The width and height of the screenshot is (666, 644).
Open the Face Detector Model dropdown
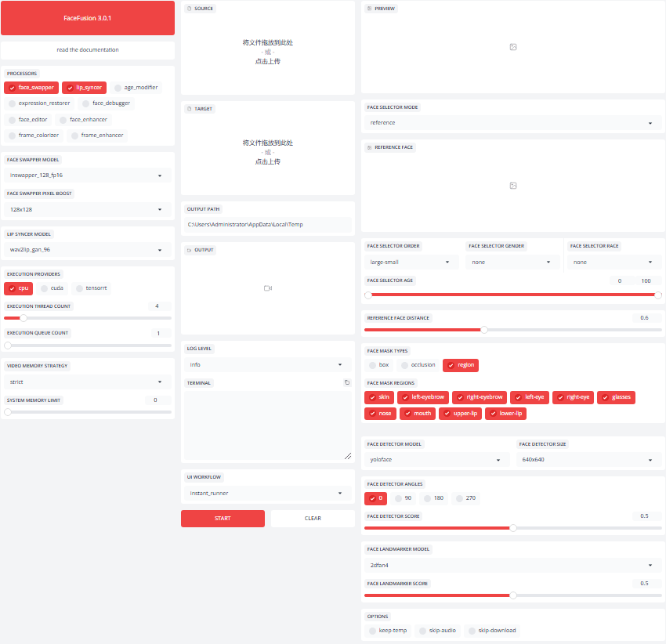(436, 460)
